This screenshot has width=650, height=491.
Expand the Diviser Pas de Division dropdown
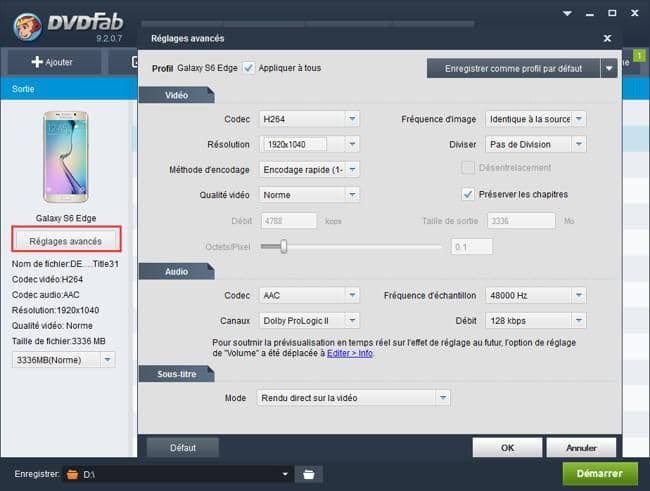click(x=536, y=144)
